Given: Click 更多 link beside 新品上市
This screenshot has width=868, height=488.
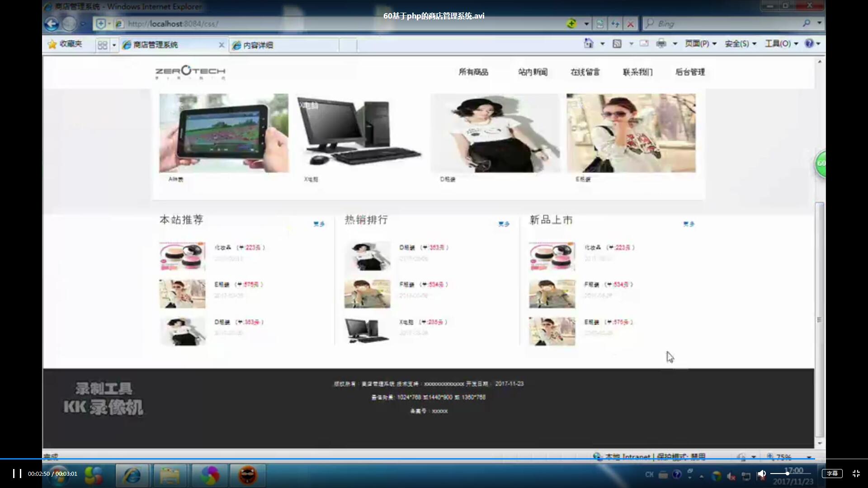Looking at the screenshot, I should [x=689, y=224].
